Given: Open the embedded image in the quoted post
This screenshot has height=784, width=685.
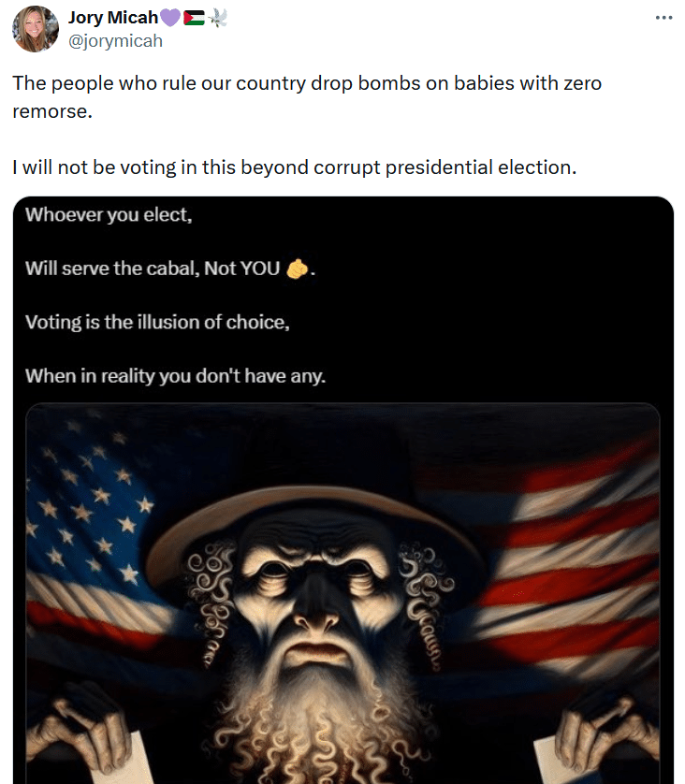Looking at the screenshot, I should pos(342,593).
